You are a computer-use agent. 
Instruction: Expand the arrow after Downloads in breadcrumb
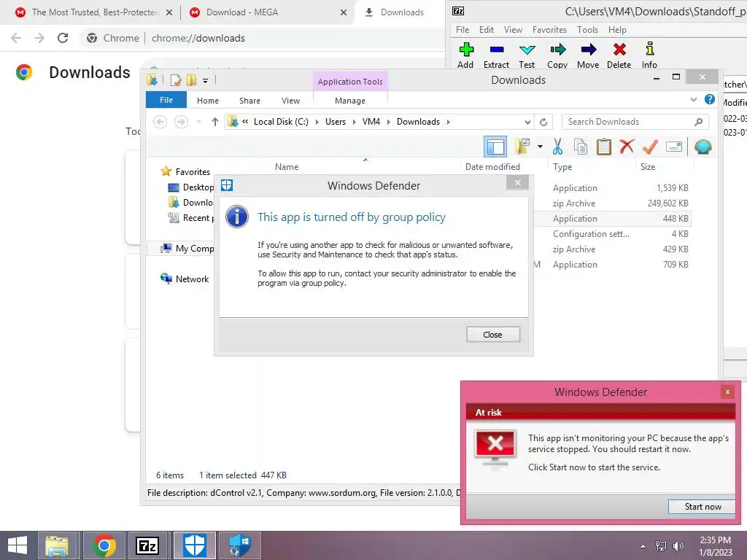[x=449, y=122]
